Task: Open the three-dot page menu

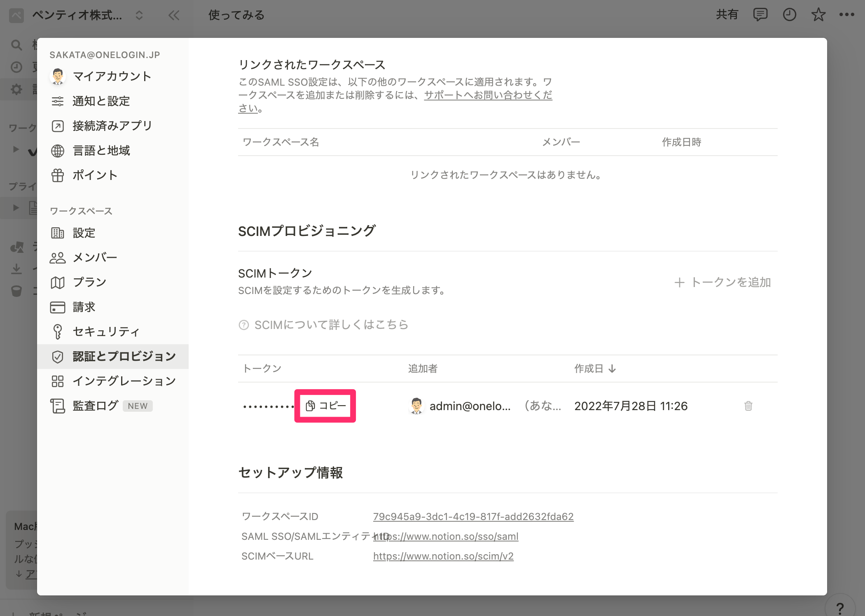Action: tap(847, 15)
